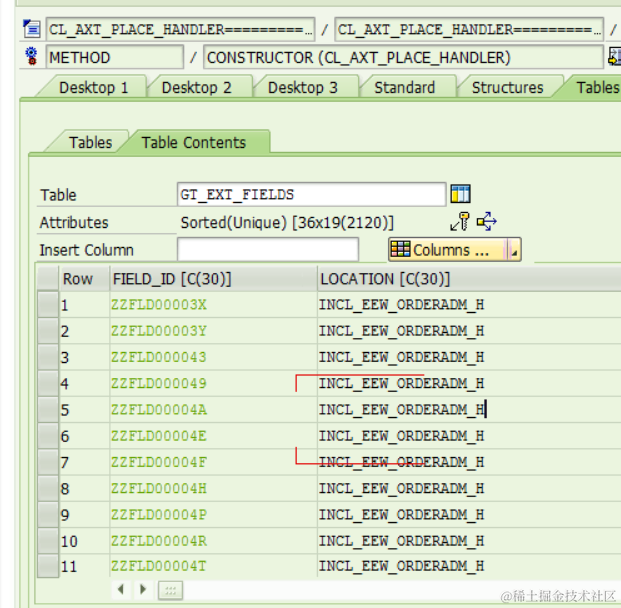Click the horizontal scrollbar handle below the table
The width and height of the screenshot is (621, 608).
click(x=170, y=591)
